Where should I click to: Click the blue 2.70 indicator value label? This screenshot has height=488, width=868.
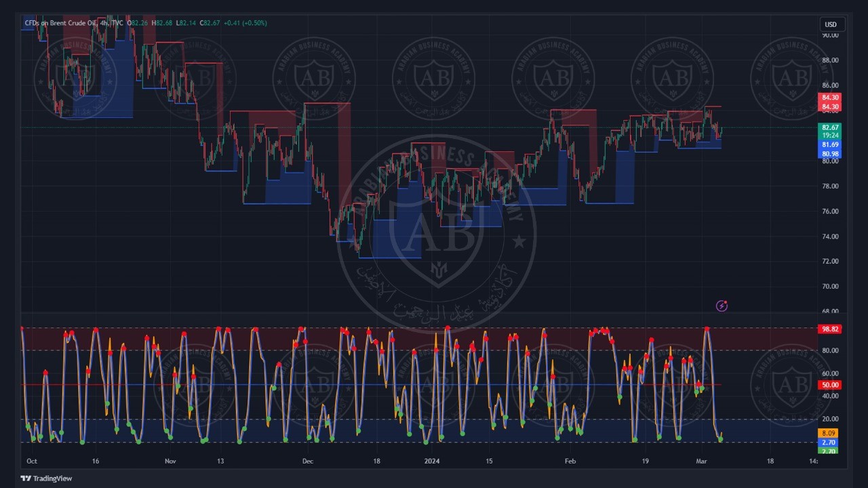(829, 443)
